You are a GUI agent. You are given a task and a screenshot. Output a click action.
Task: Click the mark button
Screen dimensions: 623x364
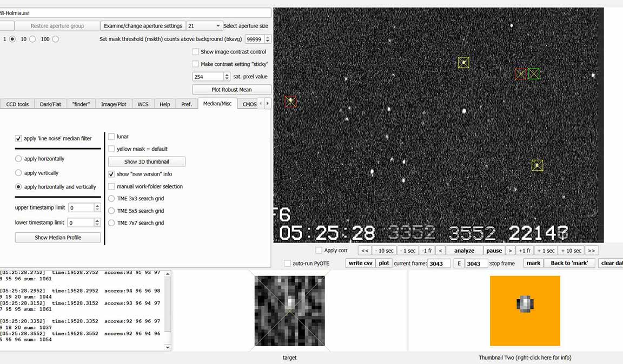click(x=533, y=263)
